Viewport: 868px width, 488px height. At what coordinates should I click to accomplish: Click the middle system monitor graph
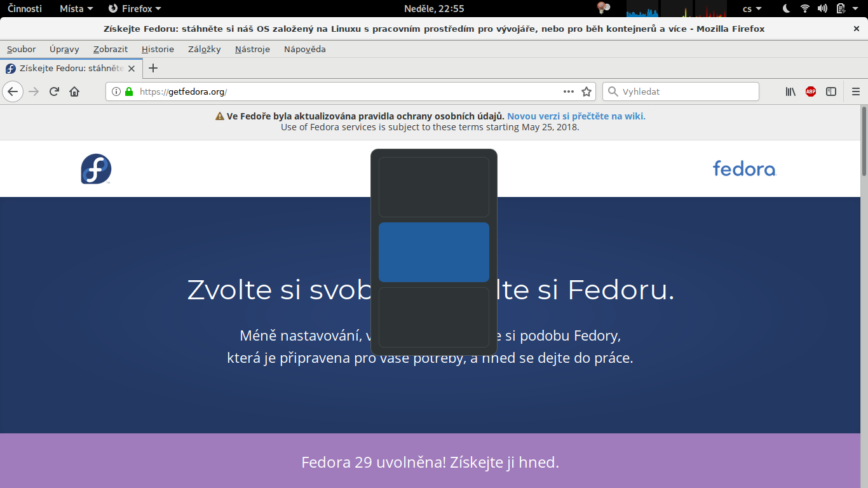point(677,9)
